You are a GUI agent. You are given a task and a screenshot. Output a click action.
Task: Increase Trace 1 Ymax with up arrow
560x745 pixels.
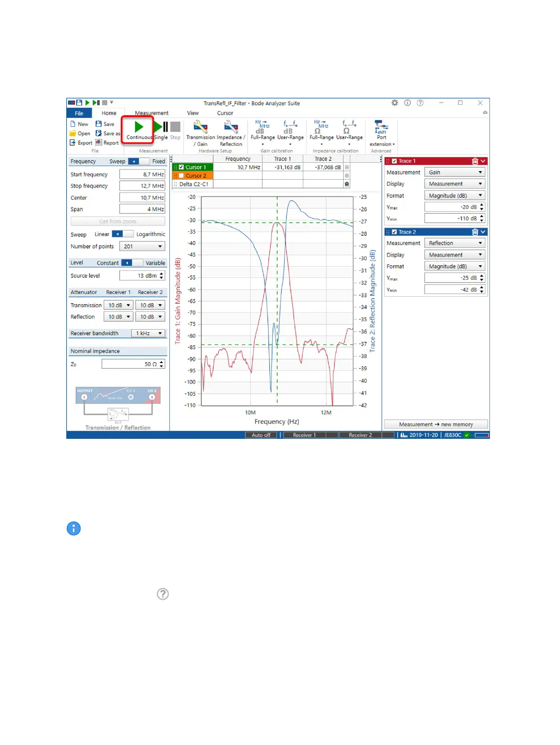(481, 205)
